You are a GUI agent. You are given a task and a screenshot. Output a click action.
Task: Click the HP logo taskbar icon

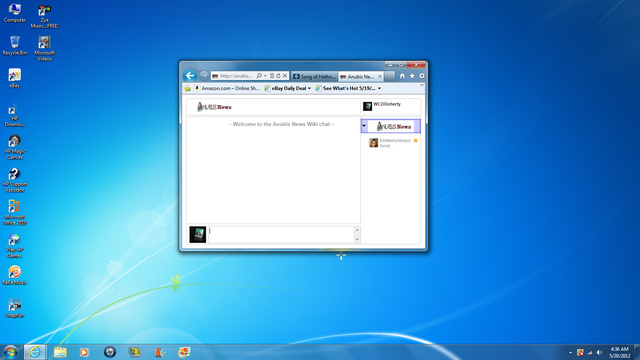[x=109, y=352]
